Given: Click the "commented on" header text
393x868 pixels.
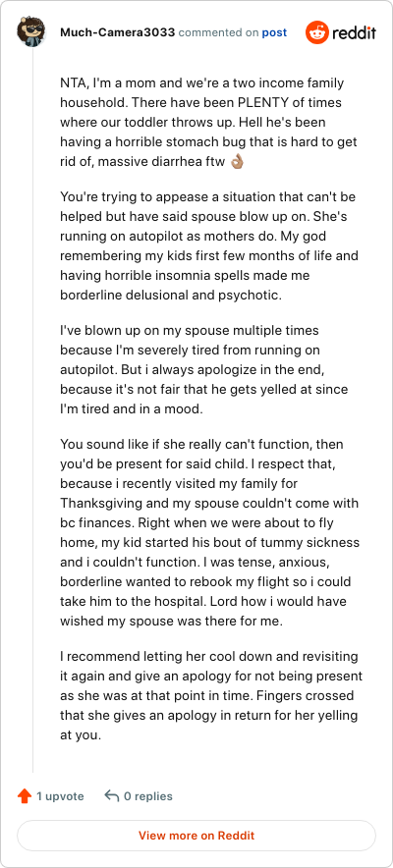Looking at the screenshot, I should coord(218,32).
